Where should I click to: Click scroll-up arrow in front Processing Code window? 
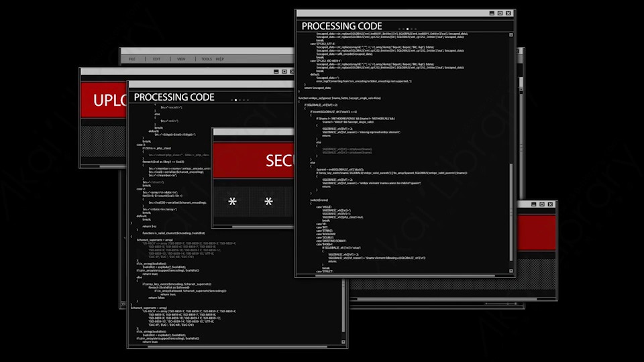click(511, 35)
